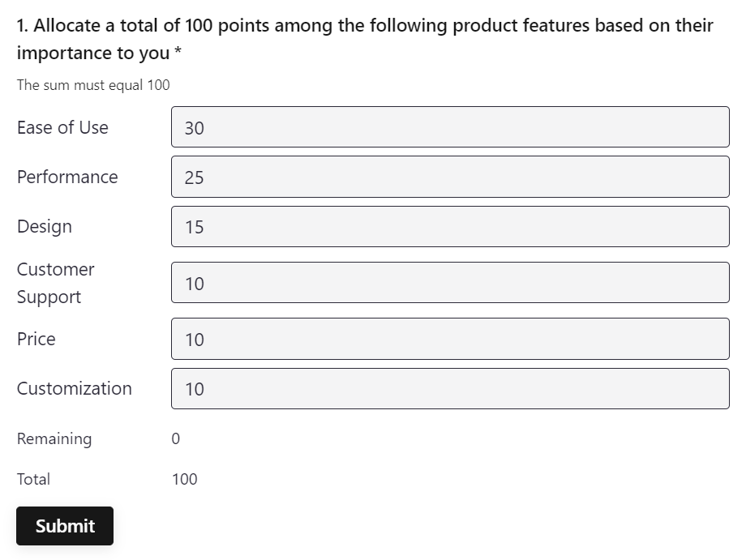Click the Total label text
The image size is (746, 560).
pos(33,479)
